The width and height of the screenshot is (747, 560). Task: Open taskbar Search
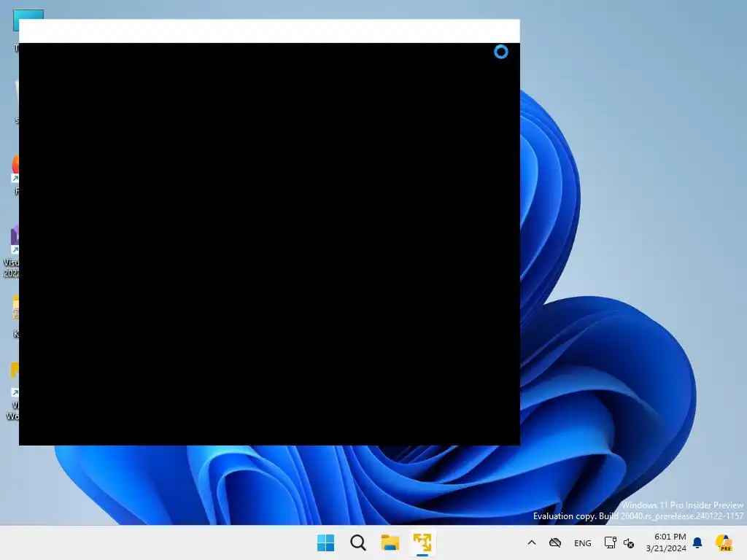[x=357, y=542]
